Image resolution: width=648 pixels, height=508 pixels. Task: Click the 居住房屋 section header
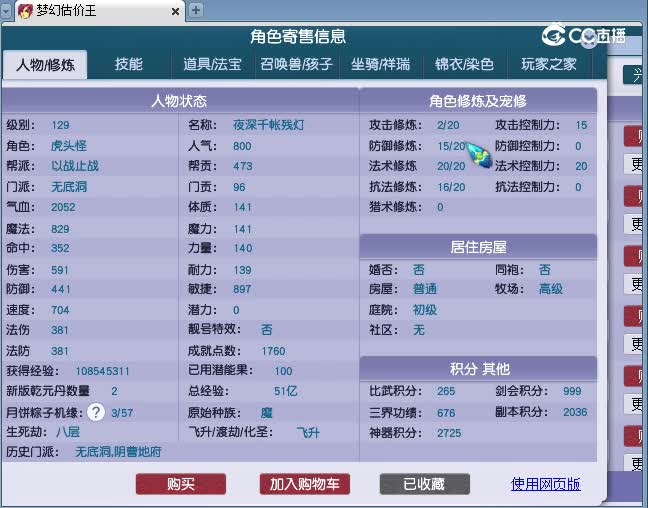tap(478, 247)
